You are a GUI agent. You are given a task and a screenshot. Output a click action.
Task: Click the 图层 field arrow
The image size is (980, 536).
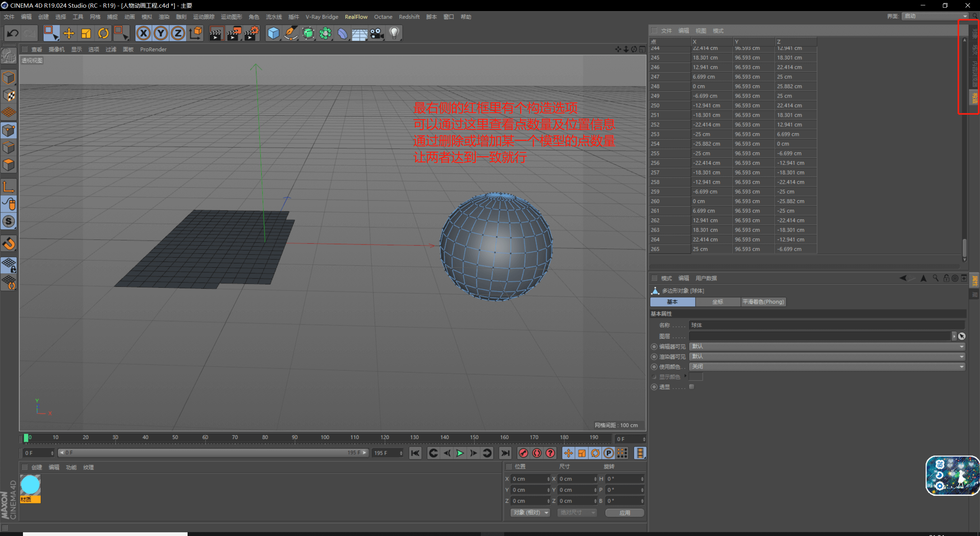pos(954,336)
